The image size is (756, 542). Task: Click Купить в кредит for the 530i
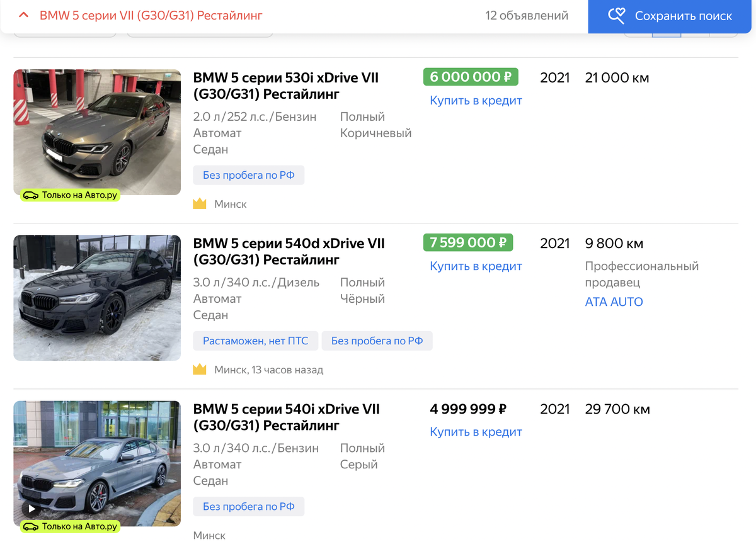point(476,101)
